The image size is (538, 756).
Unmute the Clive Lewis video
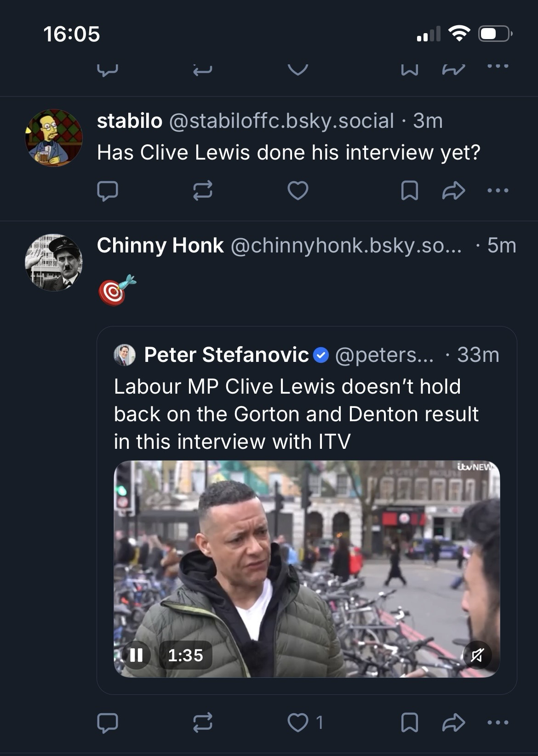click(477, 655)
